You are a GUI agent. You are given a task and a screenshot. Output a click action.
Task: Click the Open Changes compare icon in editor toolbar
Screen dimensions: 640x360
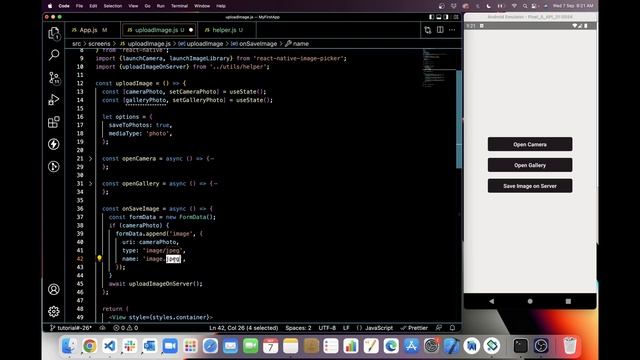coord(427,30)
